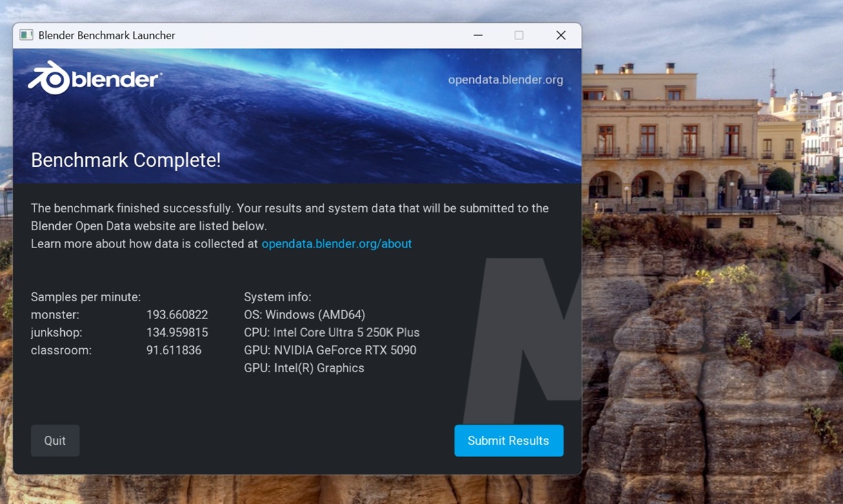The height and width of the screenshot is (504, 843).
Task: Click the Blender logo in the banner
Action: click(94, 79)
